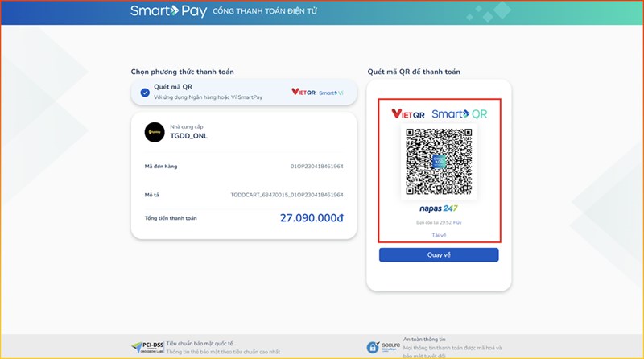Click the secure lock badge icon
This screenshot has height=359, width=644.
[x=383, y=347]
